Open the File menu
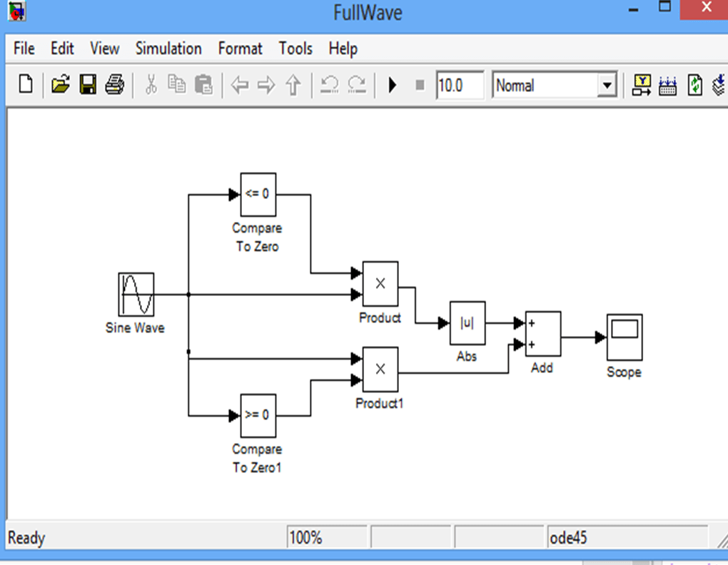 tap(24, 49)
